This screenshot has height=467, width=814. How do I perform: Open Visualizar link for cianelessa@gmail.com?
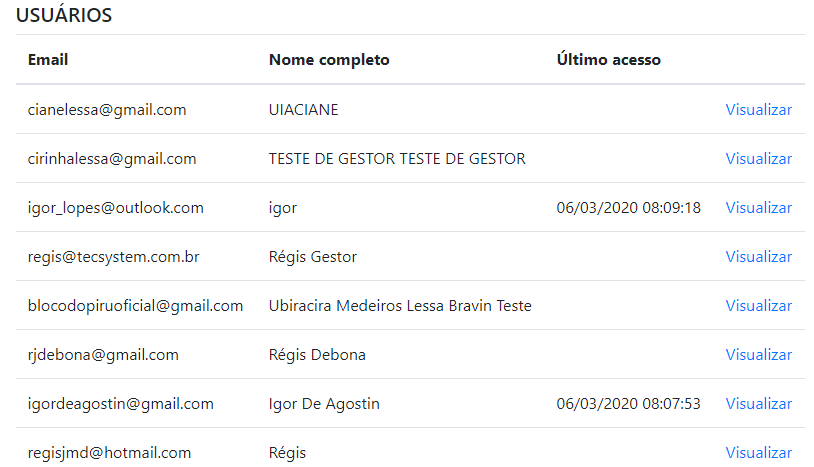point(758,110)
